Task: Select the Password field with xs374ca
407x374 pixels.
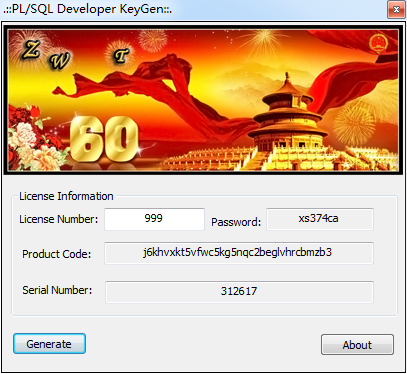Action: click(x=320, y=219)
